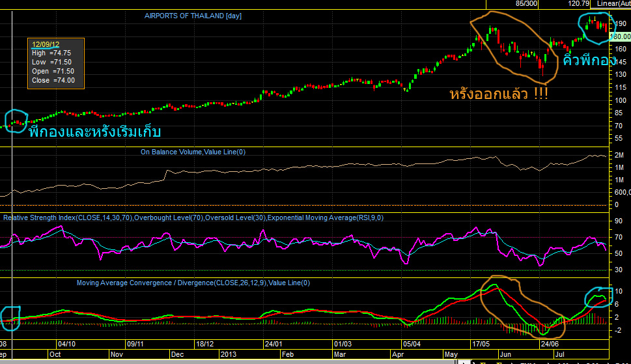Click the 190 price axis label
Image resolution: width=631 pixels, height=364 pixels.
[621, 23]
